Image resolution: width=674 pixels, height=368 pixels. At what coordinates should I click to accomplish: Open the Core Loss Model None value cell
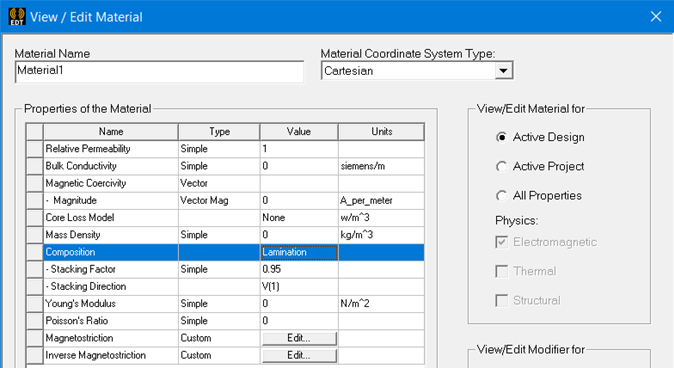click(299, 218)
